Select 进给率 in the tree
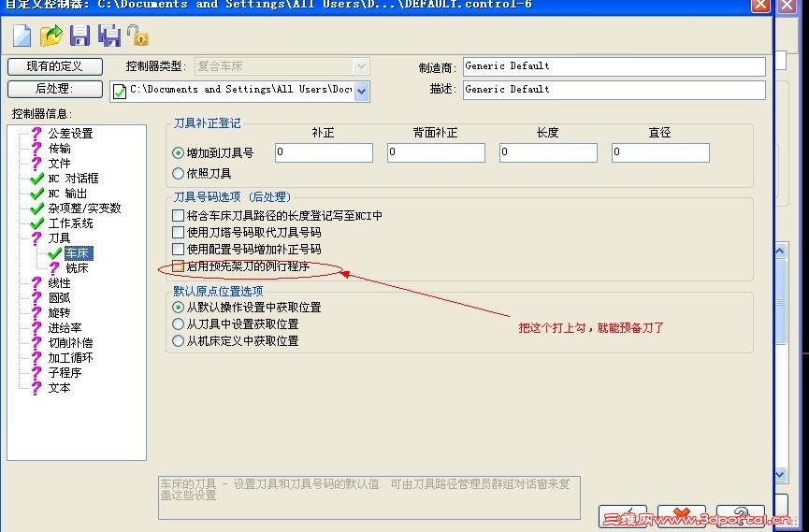The height and width of the screenshot is (532, 809). pos(65,328)
